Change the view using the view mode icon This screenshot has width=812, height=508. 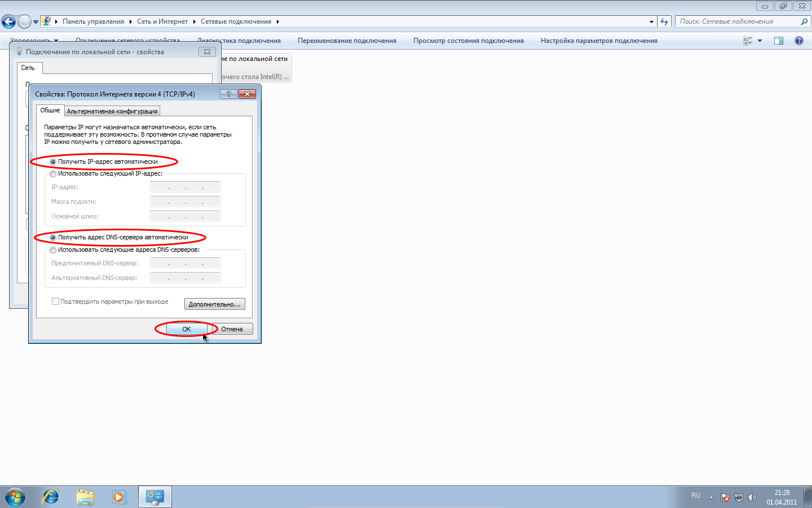click(748, 41)
